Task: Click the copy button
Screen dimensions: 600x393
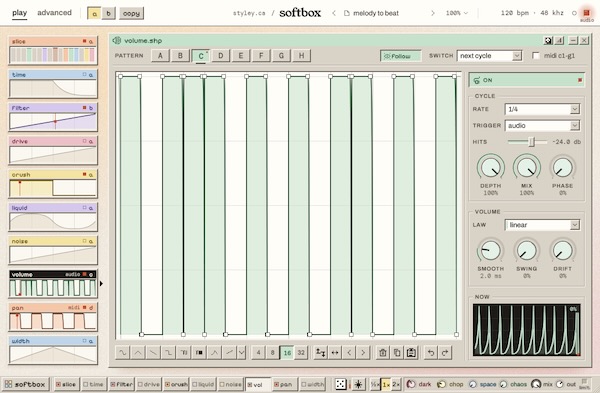Action: point(131,13)
